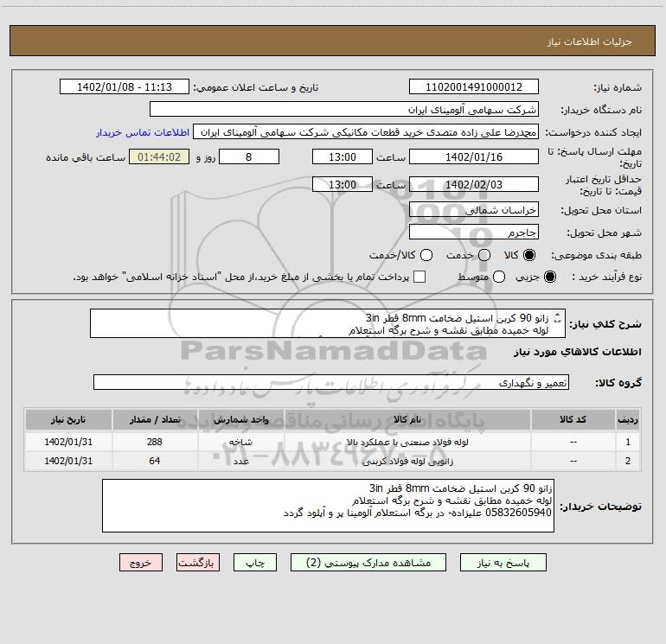
Task: Click the city field جاجرم
Action: tap(474, 233)
